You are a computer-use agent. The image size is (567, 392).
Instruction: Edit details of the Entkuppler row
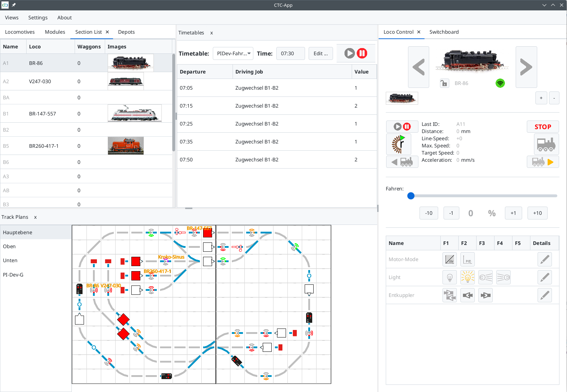[x=544, y=295]
